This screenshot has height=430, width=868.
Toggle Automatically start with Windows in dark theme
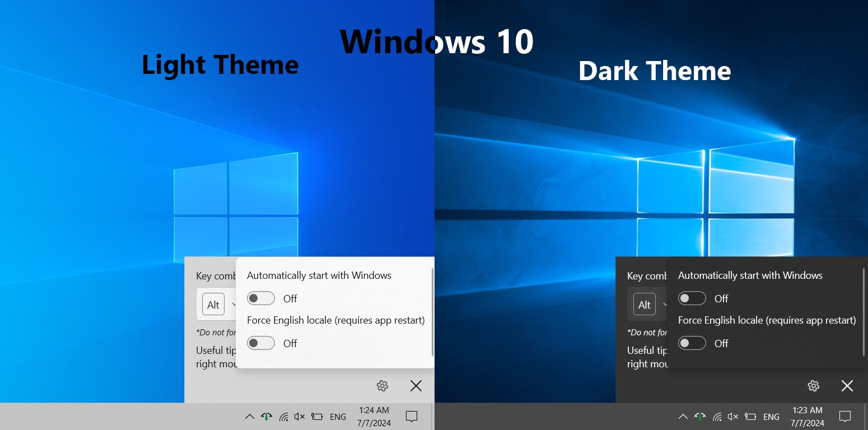[x=692, y=298]
